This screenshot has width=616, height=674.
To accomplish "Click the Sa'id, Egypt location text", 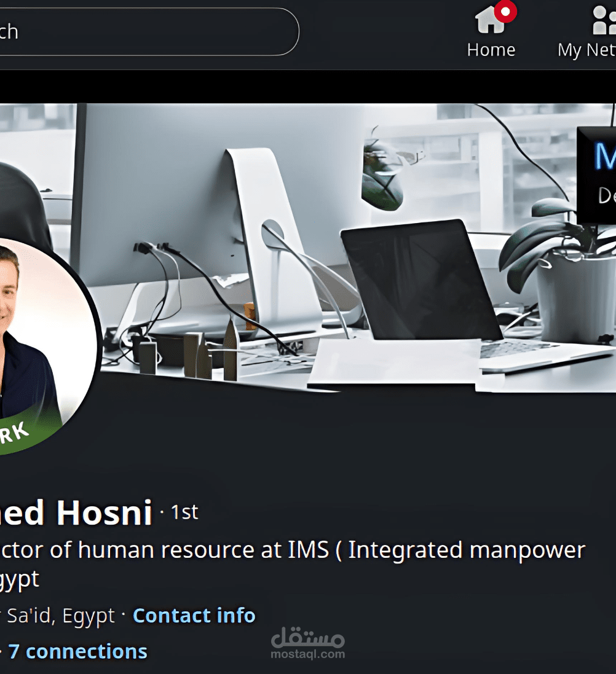I will click(61, 616).
